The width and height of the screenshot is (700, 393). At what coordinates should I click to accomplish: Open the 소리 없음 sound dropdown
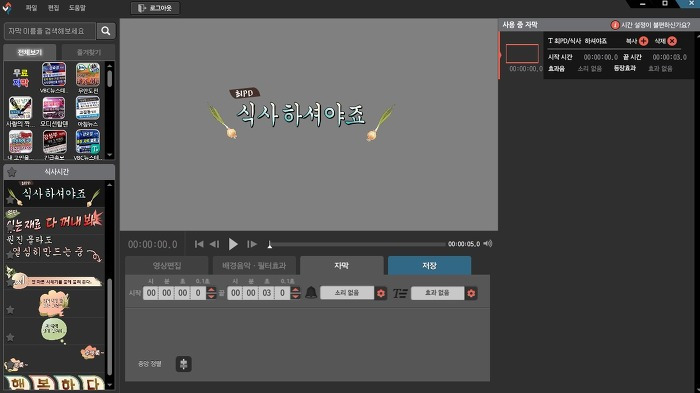click(x=347, y=293)
